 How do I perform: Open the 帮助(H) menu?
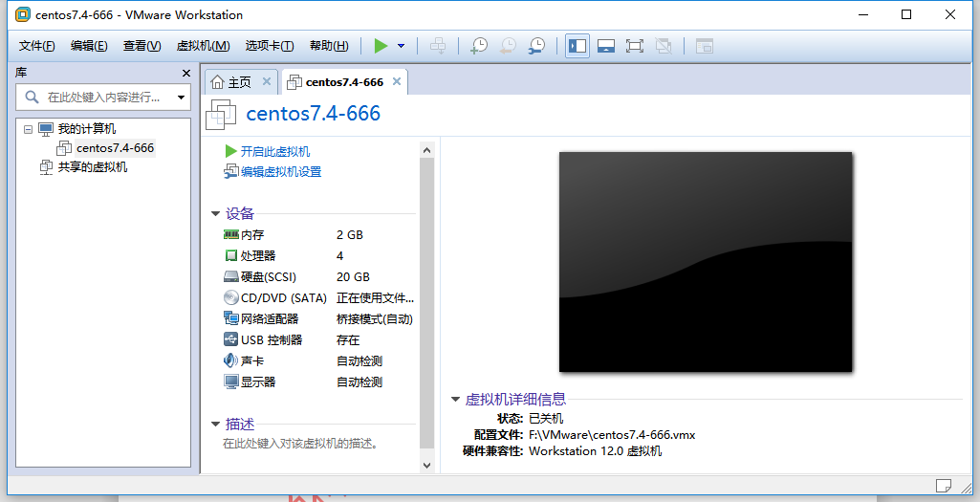coord(329,46)
